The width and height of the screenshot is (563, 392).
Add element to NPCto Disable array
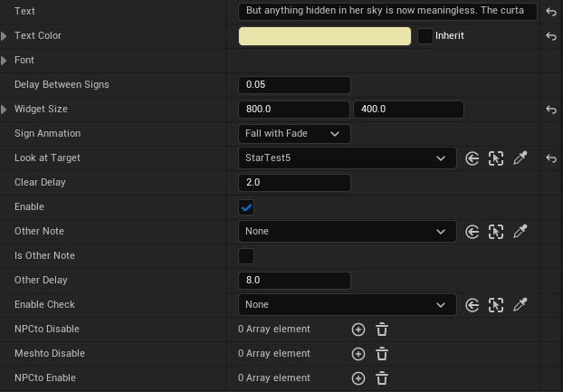[x=358, y=330]
